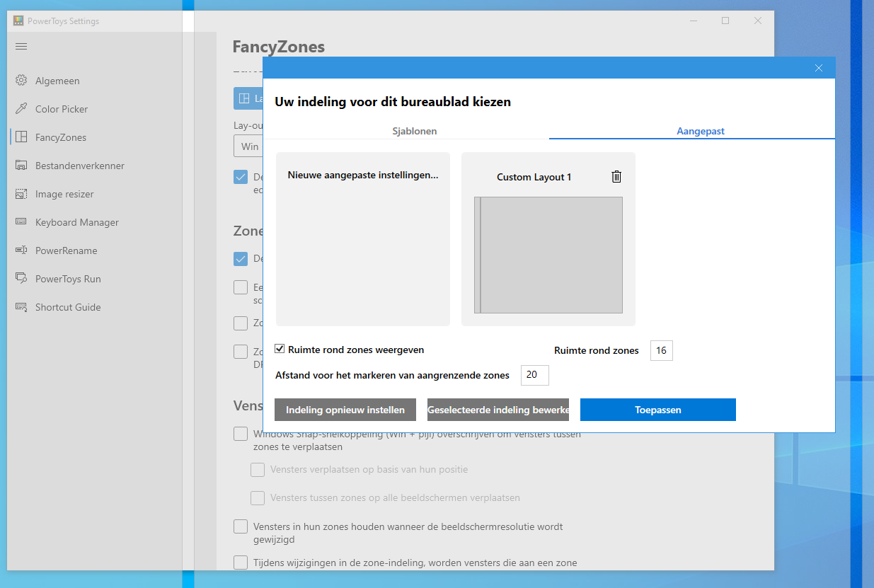Select the Ruimte rond zones value field
Image resolution: width=874 pixels, height=588 pixels.
[x=661, y=350]
